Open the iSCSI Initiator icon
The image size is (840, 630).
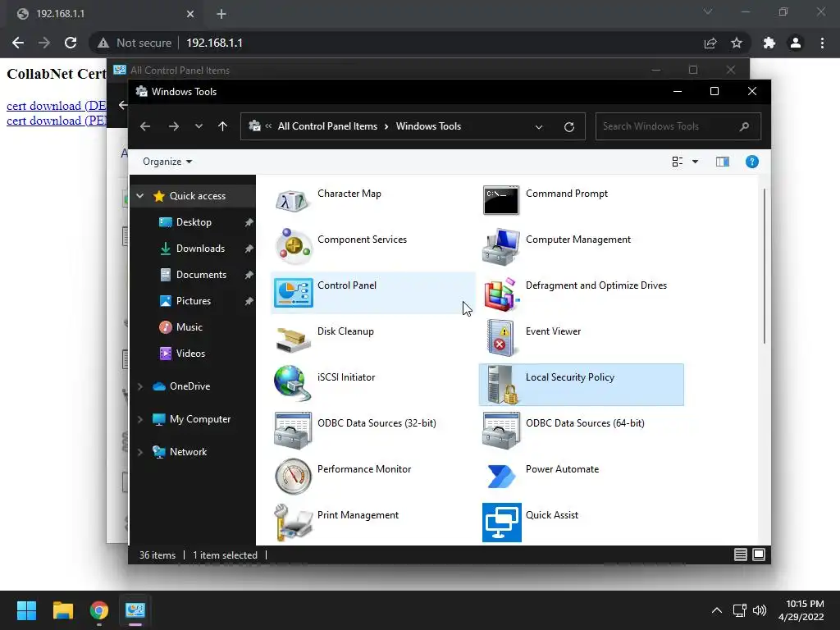(x=293, y=384)
